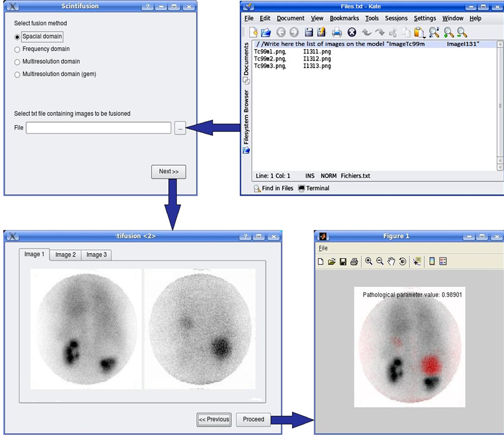Select the Data Cursor tool in Figure 1

coord(416,262)
